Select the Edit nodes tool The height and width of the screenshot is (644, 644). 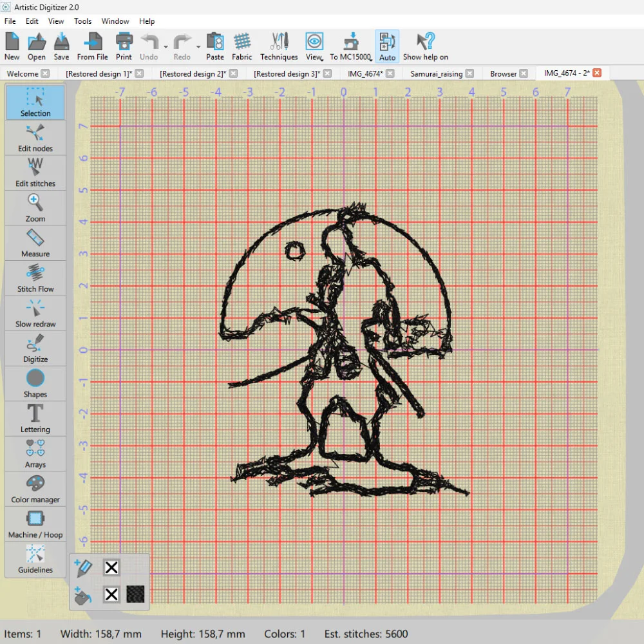tap(35, 138)
